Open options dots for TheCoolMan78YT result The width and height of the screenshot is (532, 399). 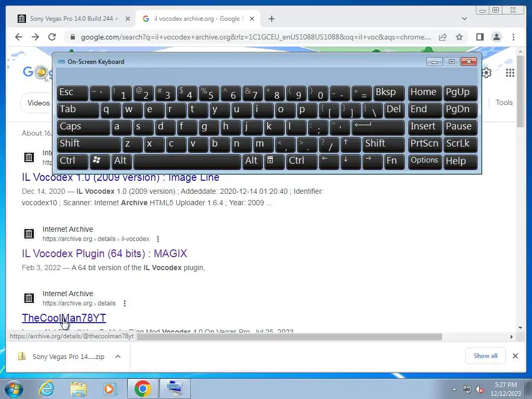[125, 303]
